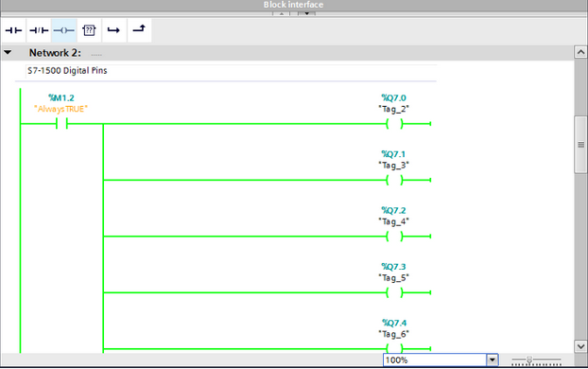The image size is (588, 369).
Task: Open a new branch in ladder
Action: tap(114, 30)
